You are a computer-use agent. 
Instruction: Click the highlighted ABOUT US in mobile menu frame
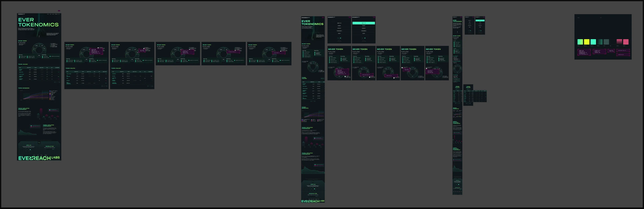pos(480,20)
